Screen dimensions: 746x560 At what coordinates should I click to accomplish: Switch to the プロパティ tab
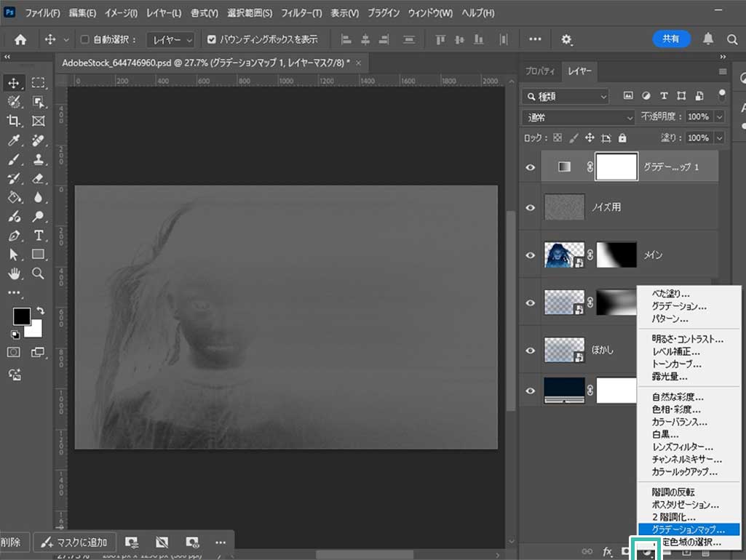click(540, 71)
